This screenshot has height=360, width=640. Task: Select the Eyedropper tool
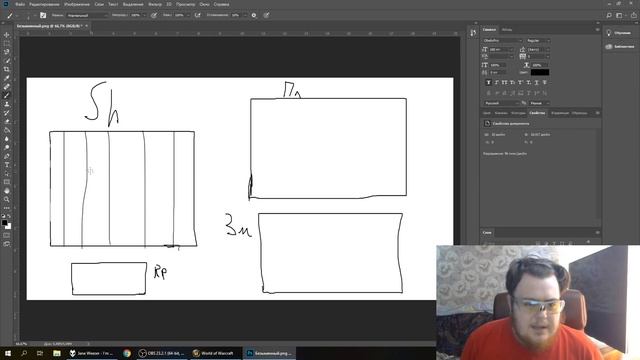tap(7, 78)
